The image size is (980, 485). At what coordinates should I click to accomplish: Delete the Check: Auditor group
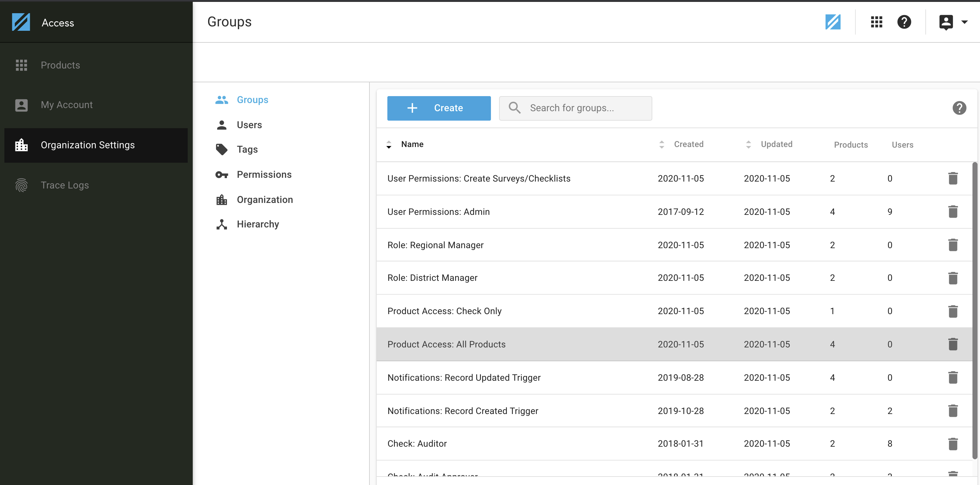click(x=953, y=444)
